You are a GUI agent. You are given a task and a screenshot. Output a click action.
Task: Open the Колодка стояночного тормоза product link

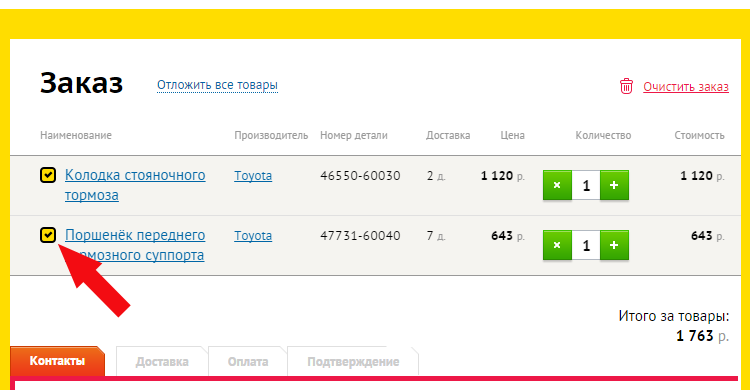(x=135, y=185)
